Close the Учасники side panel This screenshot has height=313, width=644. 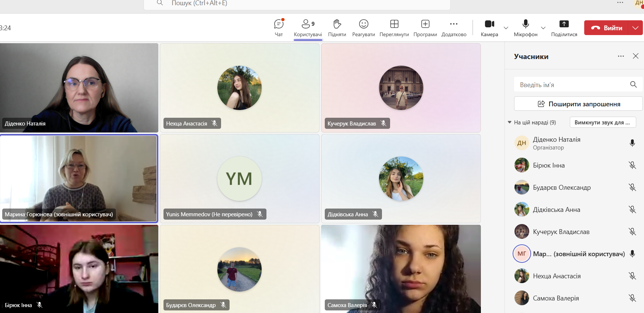tap(636, 56)
